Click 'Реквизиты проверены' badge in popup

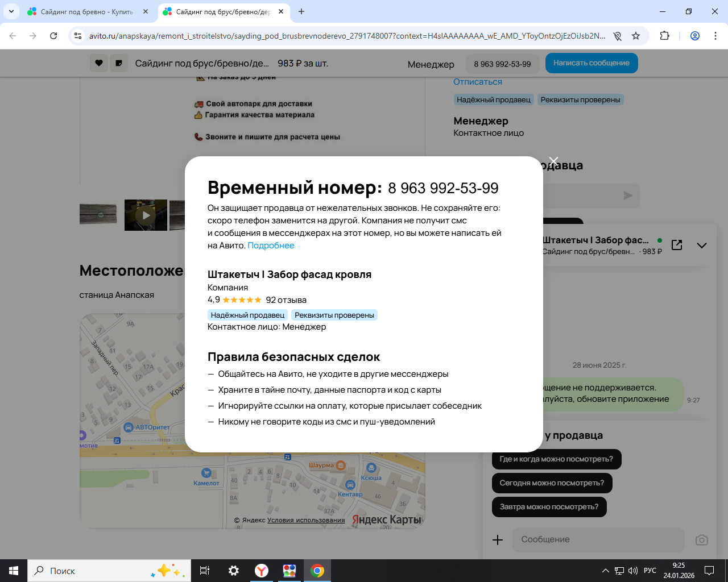334,315
